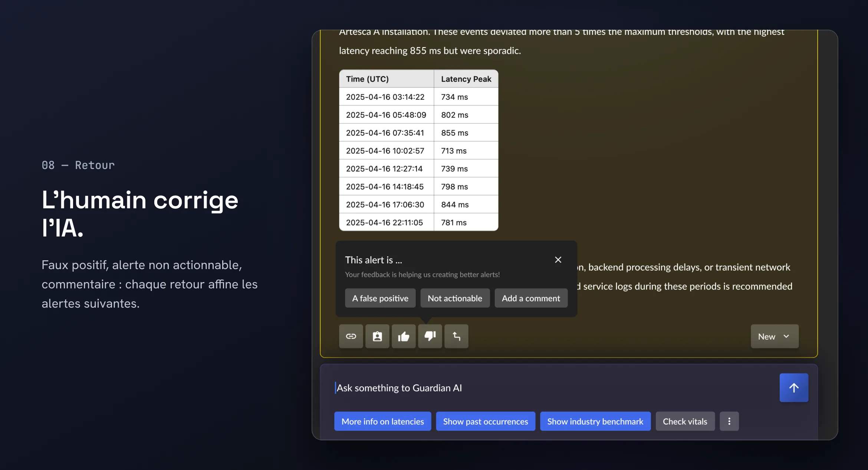
Task: Select the 855 ms latency row
Action: 418,133
